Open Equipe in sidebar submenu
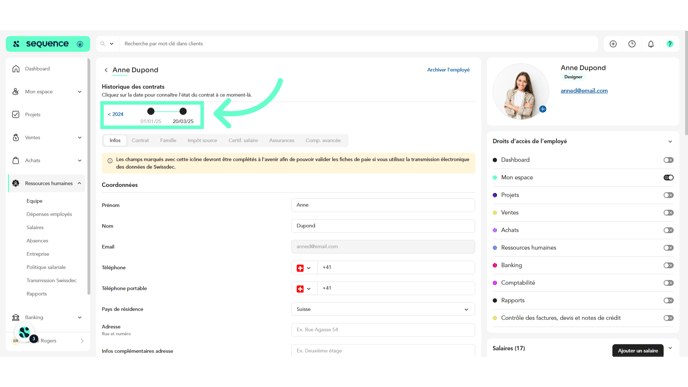This screenshot has height=387, width=688. [34, 201]
